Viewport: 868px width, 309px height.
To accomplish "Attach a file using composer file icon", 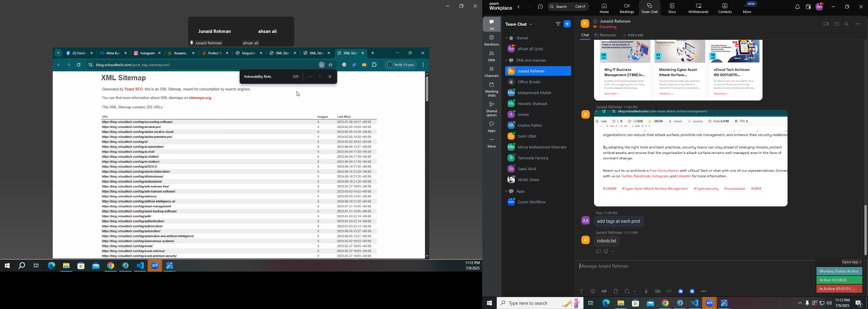I will pos(616,291).
